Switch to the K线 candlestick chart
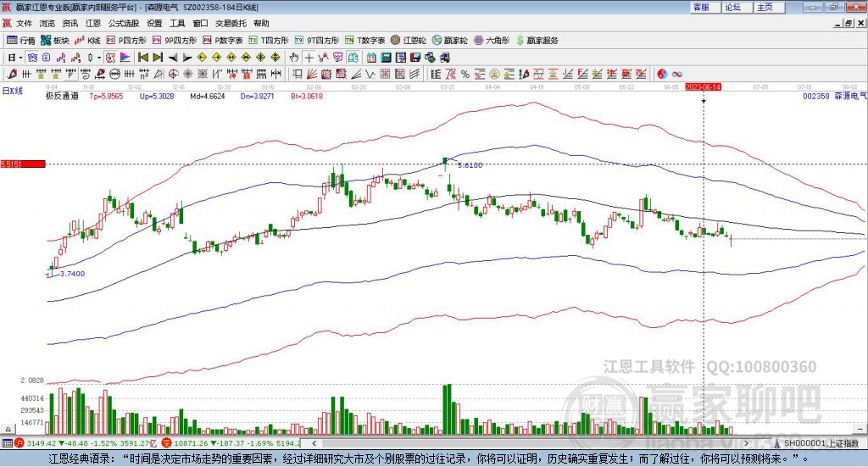Screen dimensions: 868x467 (88, 40)
